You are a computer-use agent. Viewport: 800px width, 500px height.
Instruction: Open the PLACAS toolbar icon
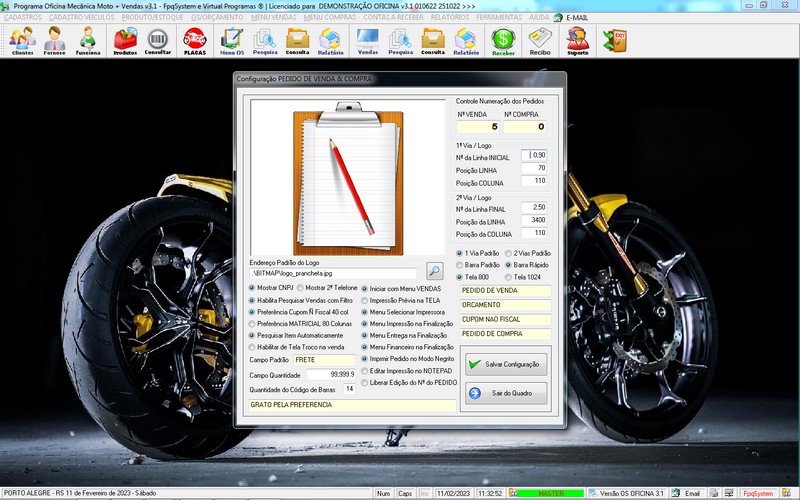click(x=194, y=39)
